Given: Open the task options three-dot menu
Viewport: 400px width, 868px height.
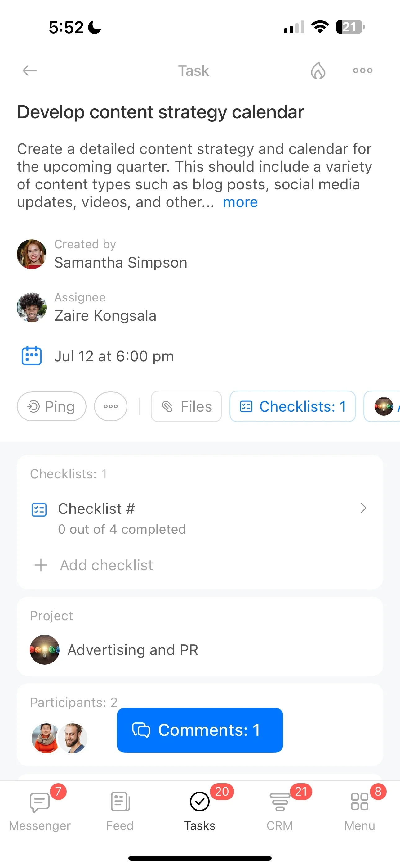Looking at the screenshot, I should click(362, 70).
